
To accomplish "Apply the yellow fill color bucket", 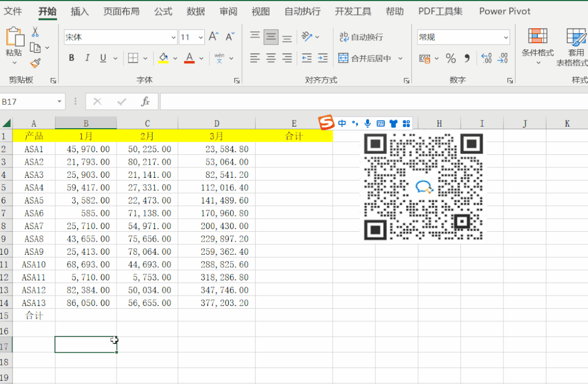I will [x=163, y=58].
